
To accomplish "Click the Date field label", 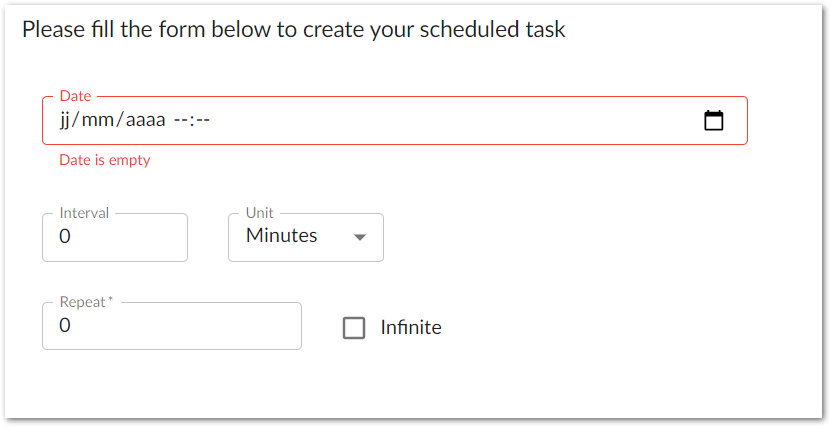I will (x=75, y=96).
